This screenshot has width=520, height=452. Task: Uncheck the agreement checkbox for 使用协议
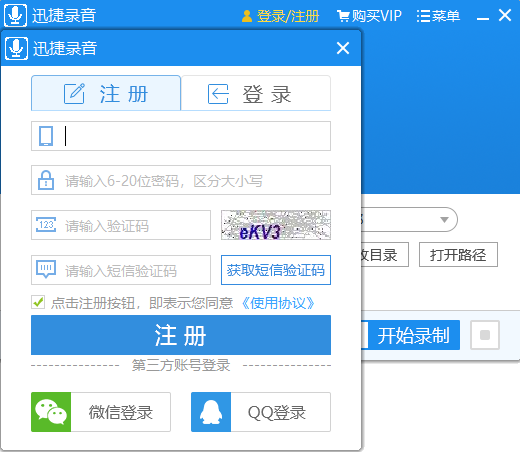pos(38,302)
